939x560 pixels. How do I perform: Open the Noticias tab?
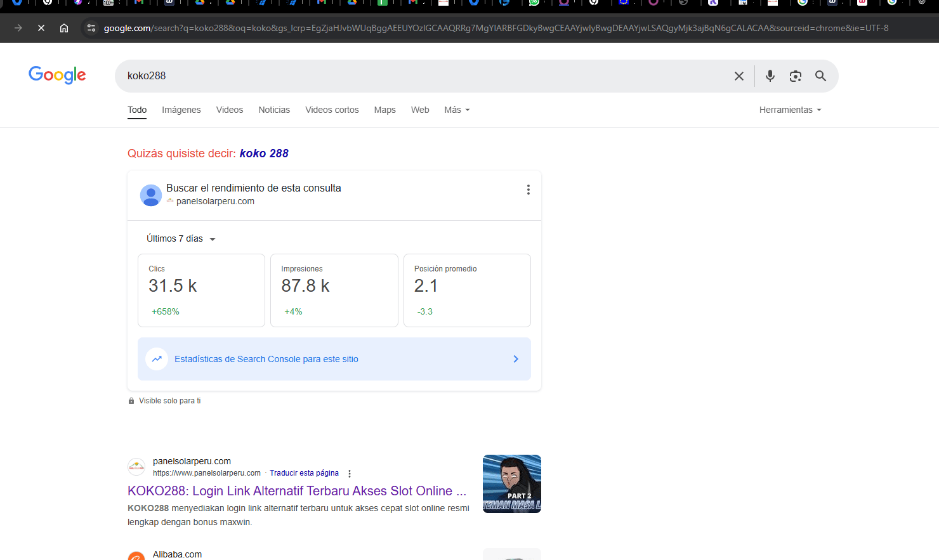click(x=274, y=110)
